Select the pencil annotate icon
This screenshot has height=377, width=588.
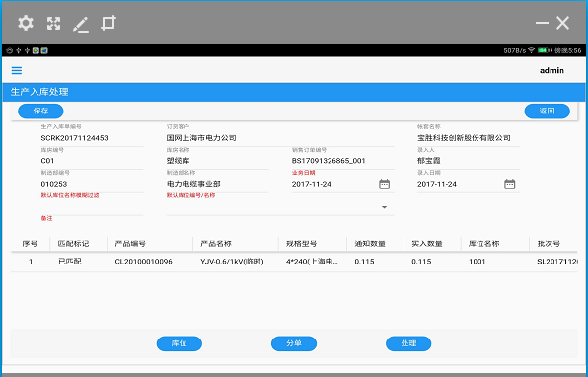(81, 24)
